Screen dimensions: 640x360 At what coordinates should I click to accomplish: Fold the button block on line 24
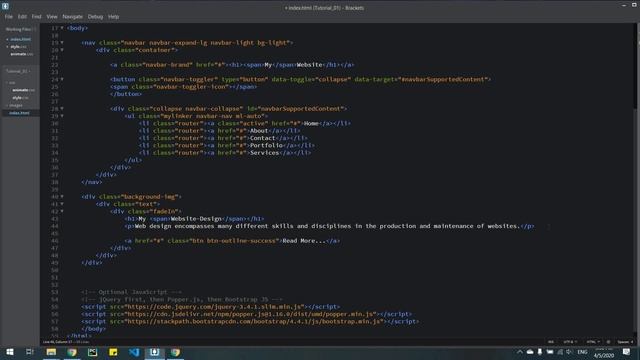62,79
